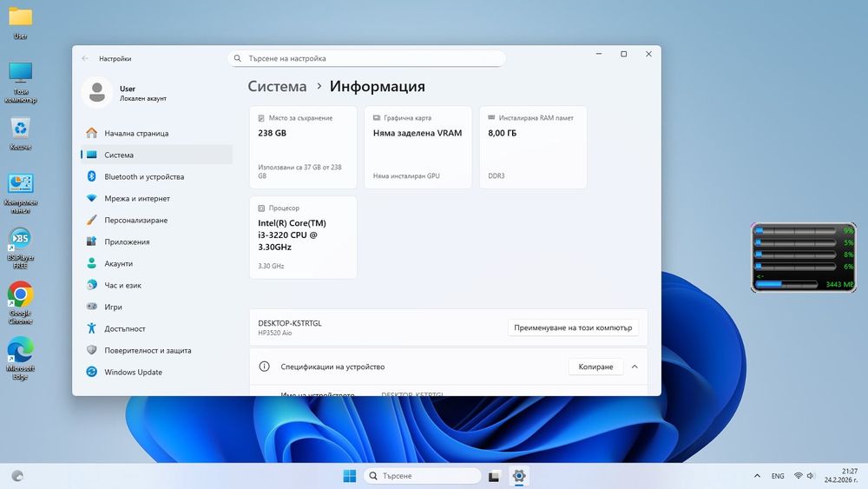This screenshot has width=868, height=489.
Task: Click the search magnifier icon in Settings
Action: pyautogui.click(x=238, y=58)
